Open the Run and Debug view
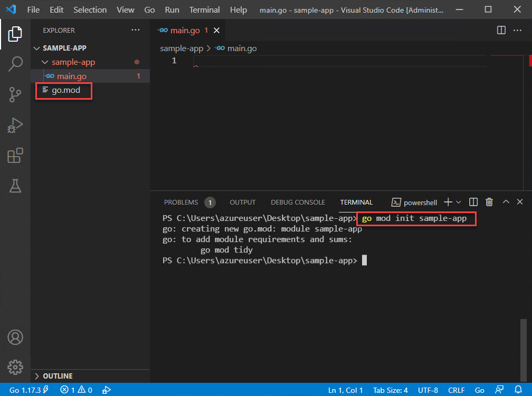The image size is (532, 396). (15, 125)
